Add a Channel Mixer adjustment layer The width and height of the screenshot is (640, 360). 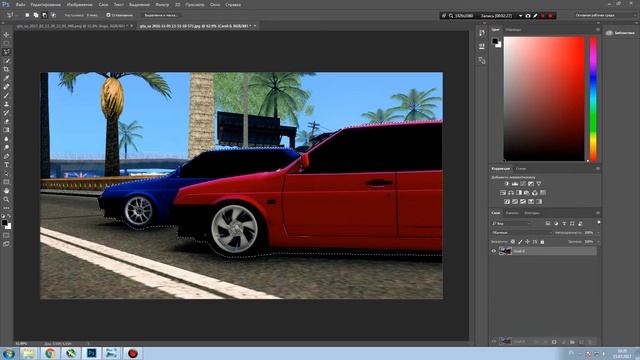click(535, 193)
